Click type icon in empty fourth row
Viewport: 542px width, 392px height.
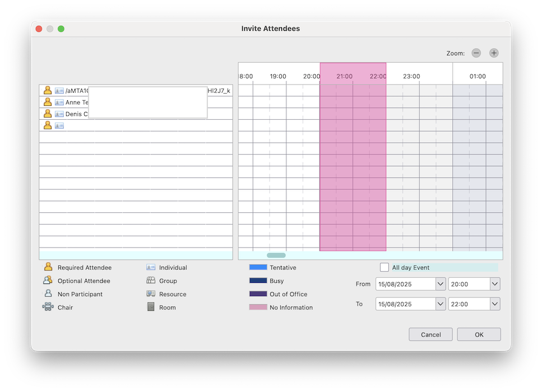[x=59, y=125]
